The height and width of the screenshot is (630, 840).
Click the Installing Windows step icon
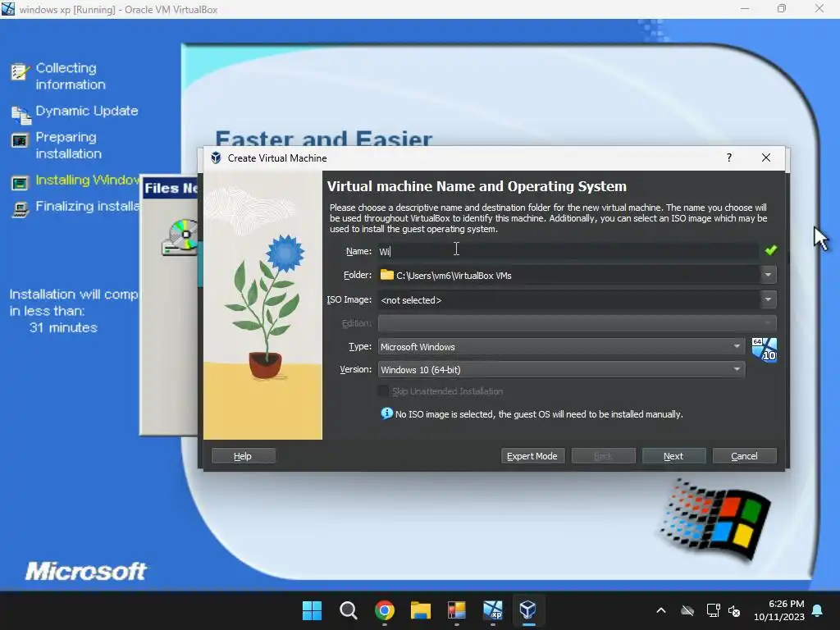pos(20,183)
